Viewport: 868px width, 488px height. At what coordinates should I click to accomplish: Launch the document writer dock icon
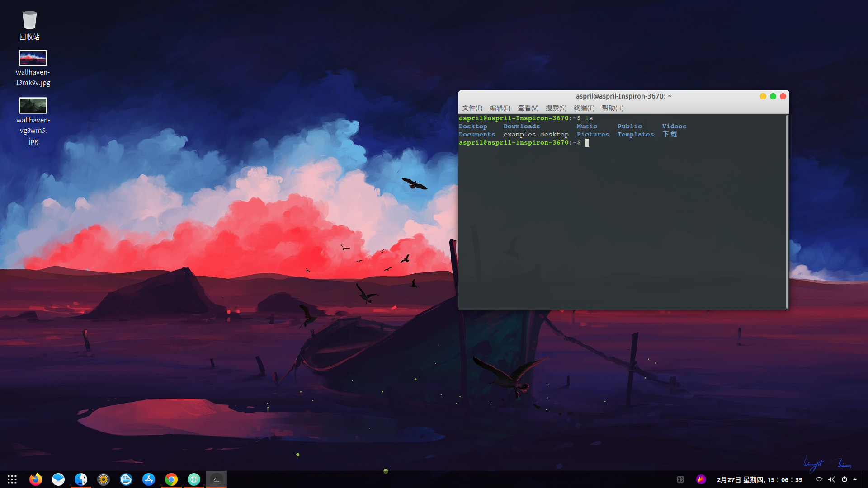point(126,479)
